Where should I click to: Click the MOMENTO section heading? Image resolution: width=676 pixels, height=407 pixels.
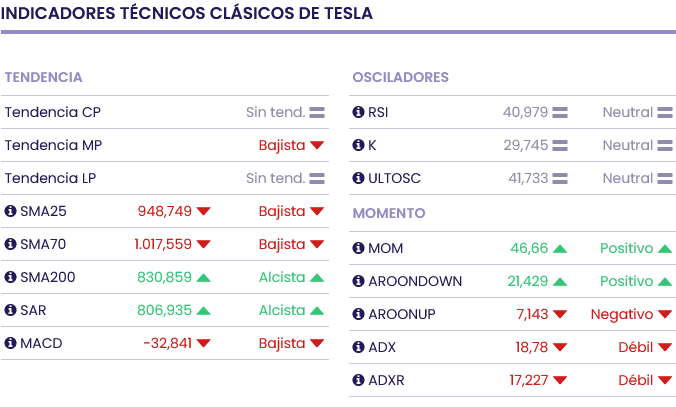[x=389, y=213]
